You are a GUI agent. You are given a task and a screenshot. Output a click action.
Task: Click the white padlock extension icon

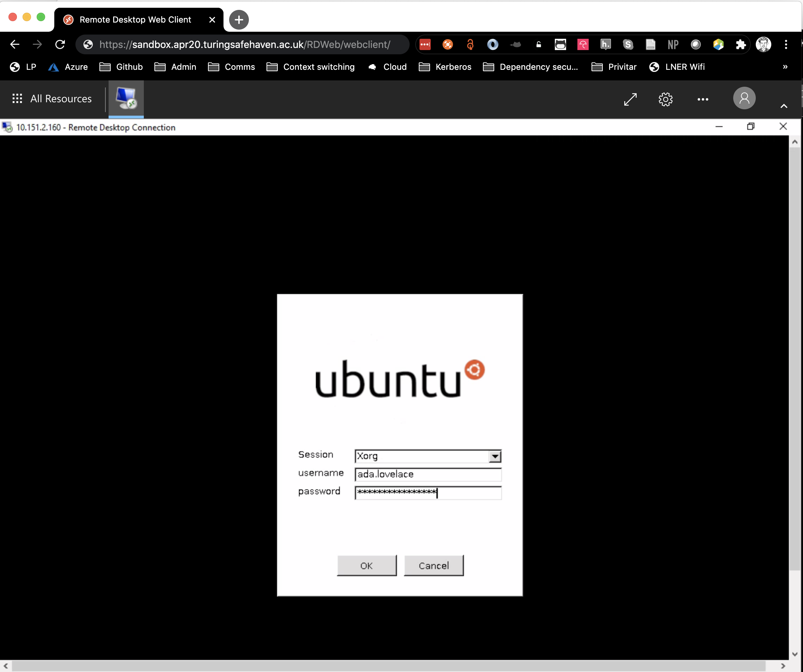pyautogui.click(x=538, y=45)
